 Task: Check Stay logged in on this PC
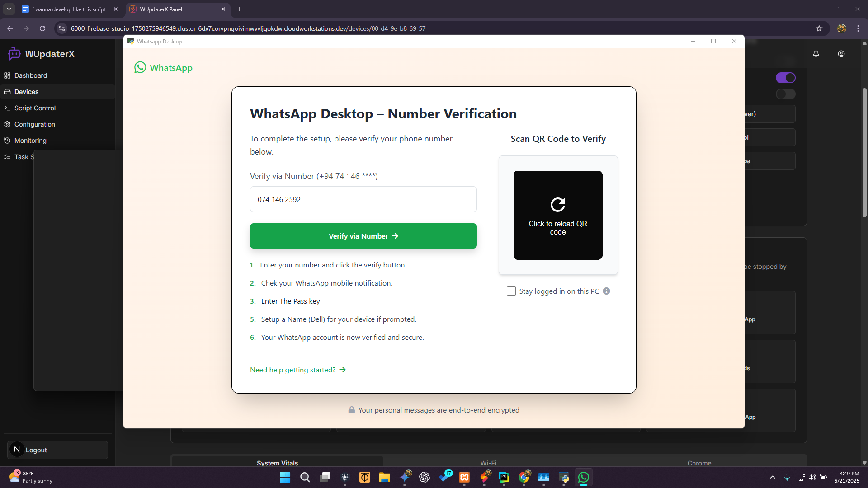tap(511, 291)
